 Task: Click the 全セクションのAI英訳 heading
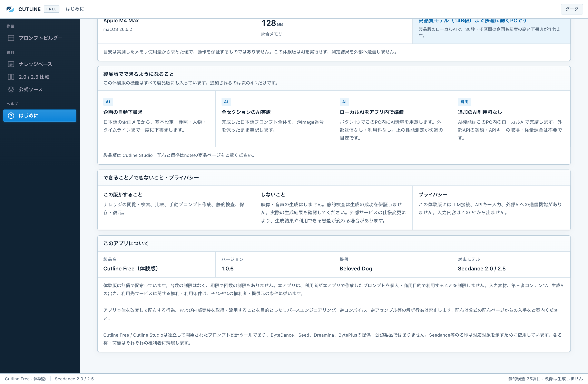point(246,112)
